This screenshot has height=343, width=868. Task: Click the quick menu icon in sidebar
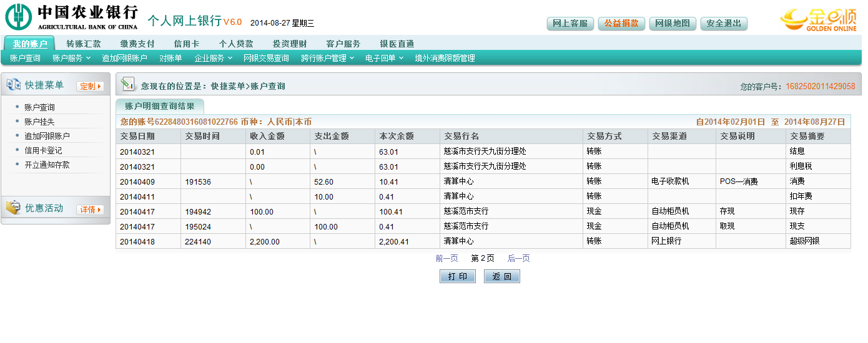pos(13,85)
